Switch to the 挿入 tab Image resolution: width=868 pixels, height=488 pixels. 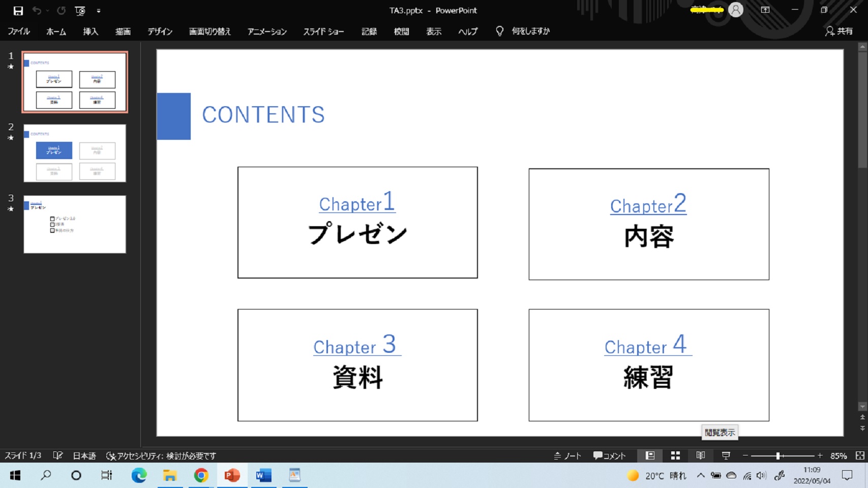91,32
